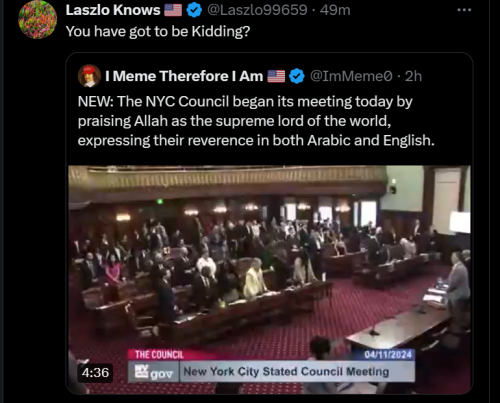Click flag emoji after I Meme Therefore I Am
Viewport: 500px width, 403px height.
coord(276,76)
